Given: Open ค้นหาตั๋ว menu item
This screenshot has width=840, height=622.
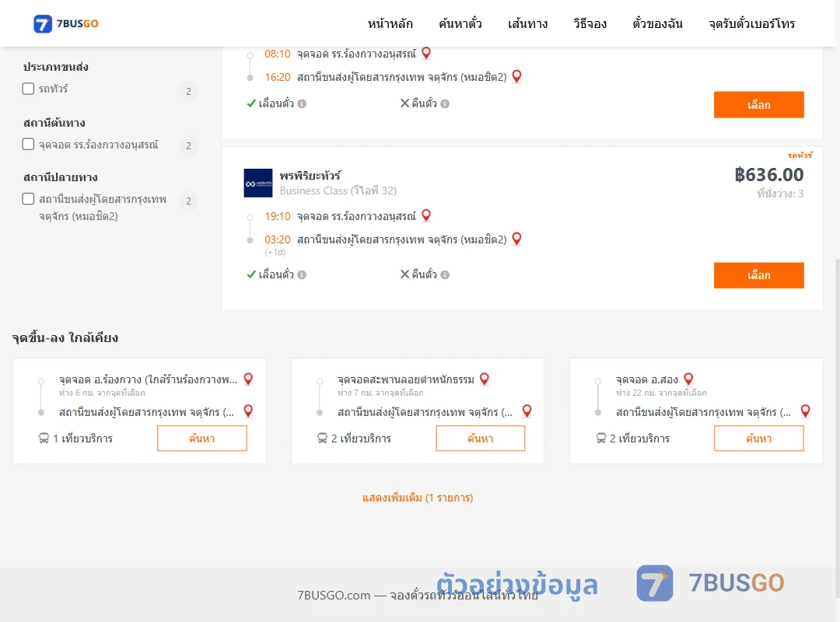Looking at the screenshot, I should coord(460,23).
